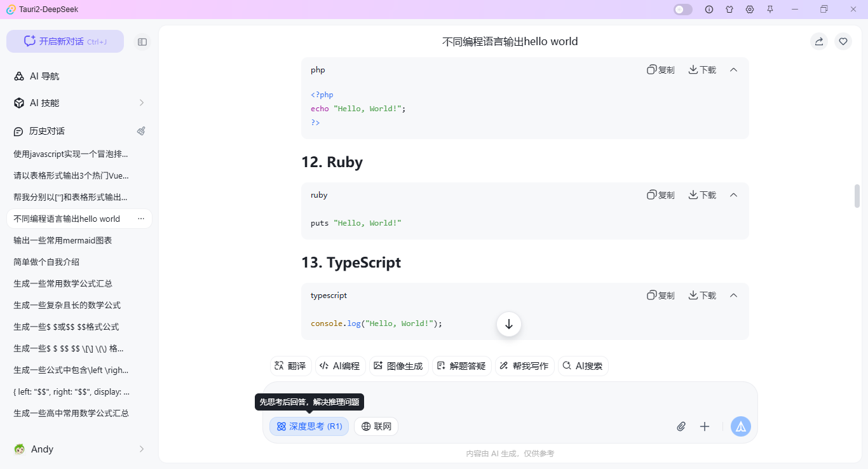This screenshot has width=868, height=469.
Task: Copy the ruby code block
Action: coord(661,195)
